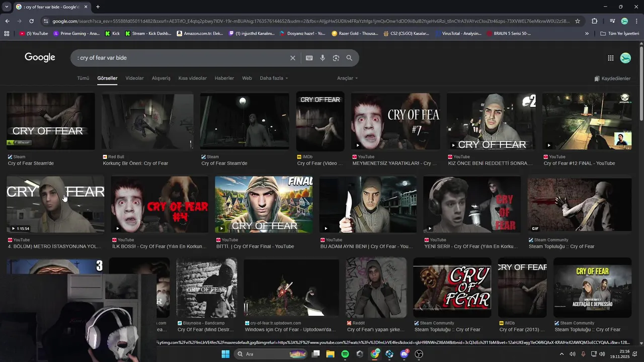644x362 pixels.
Task: Switch to the Videolar tab
Action: 134,78
